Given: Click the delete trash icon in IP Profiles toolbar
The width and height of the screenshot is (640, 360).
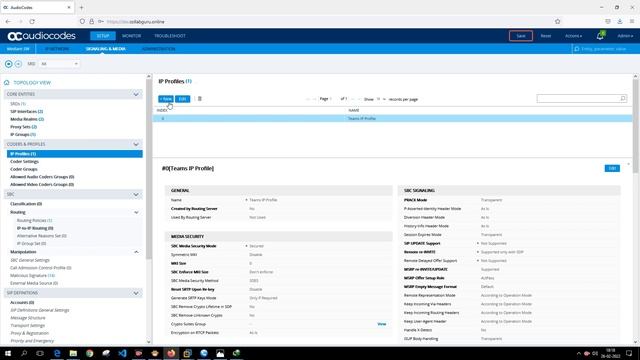Looking at the screenshot, I should (x=200, y=99).
